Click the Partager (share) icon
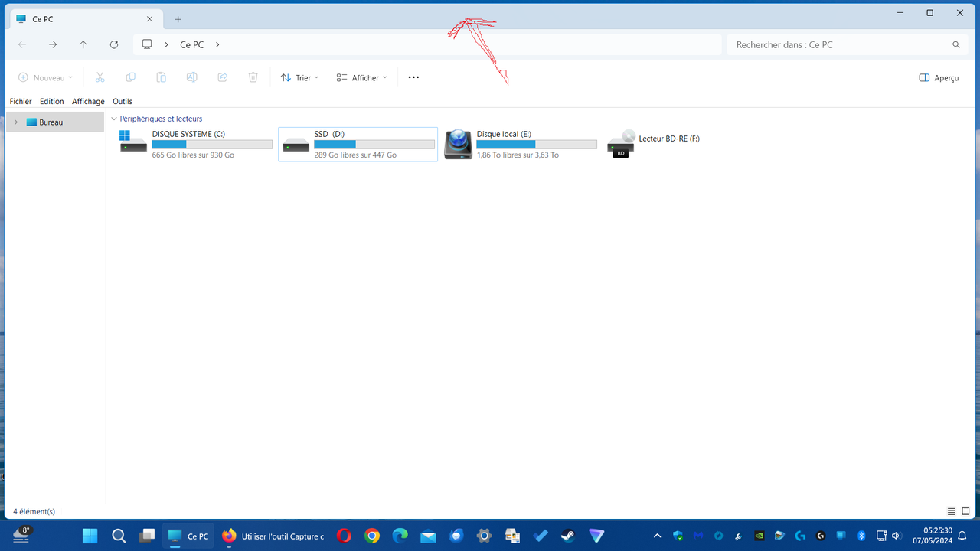This screenshot has width=980, height=551. pos(222,77)
